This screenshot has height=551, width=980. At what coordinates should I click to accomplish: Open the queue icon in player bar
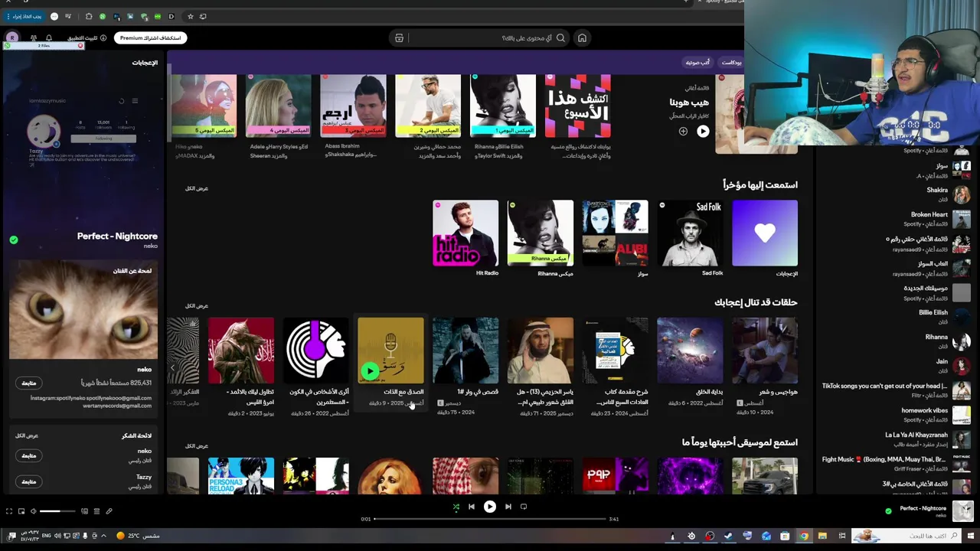[96, 511]
